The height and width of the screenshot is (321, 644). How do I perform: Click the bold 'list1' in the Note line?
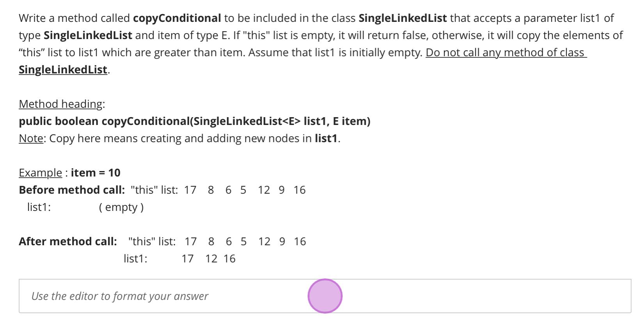click(326, 138)
